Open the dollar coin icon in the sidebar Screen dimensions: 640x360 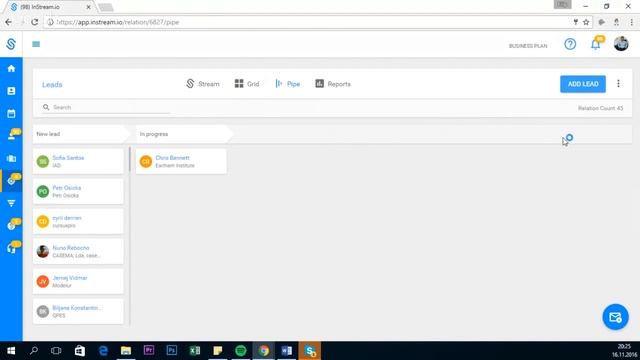coord(11,225)
